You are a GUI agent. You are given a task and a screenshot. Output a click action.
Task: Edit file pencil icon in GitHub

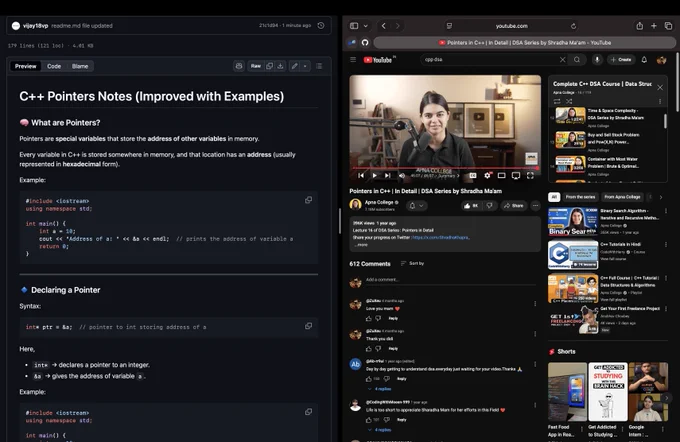(x=294, y=66)
